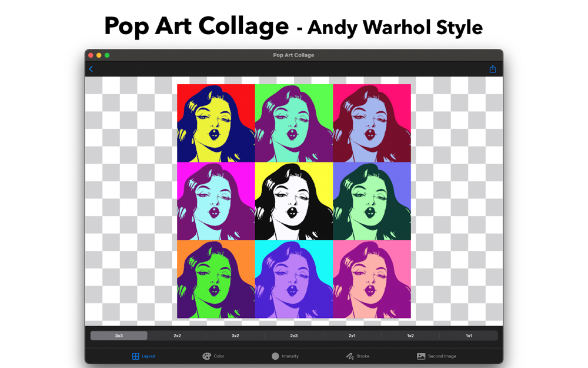Open the share export icon
This screenshot has width=588, height=368.
click(492, 69)
